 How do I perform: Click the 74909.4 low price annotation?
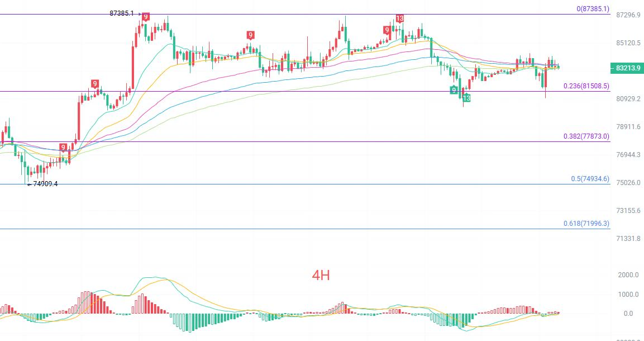pos(45,184)
